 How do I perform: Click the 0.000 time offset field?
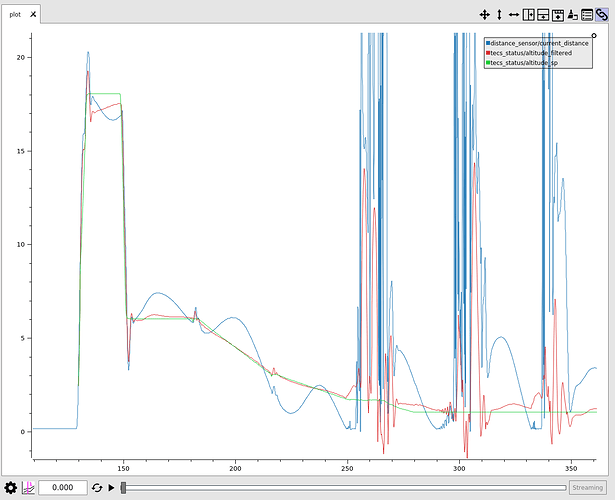[x=63, y=487]
